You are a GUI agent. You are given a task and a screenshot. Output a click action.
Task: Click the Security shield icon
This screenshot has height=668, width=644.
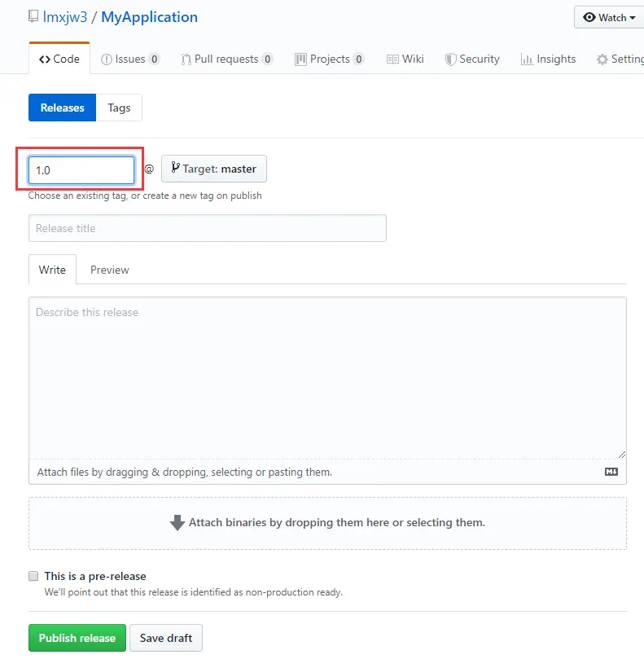[x=450, y=59]
